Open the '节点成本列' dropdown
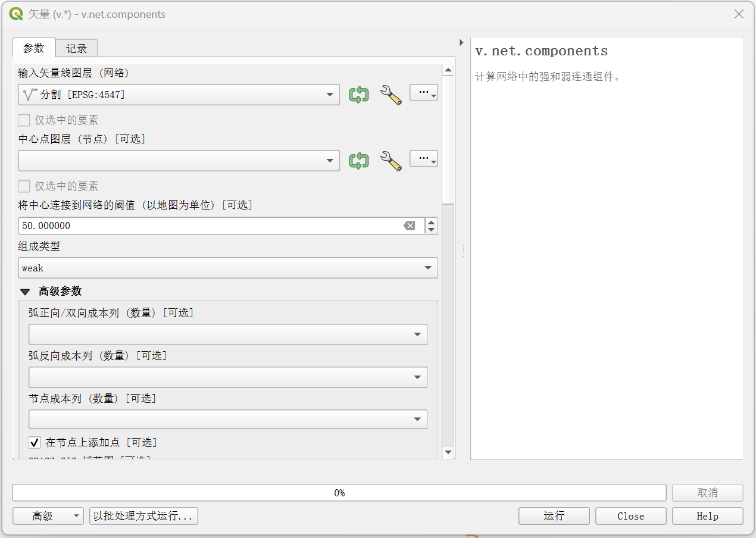This screenshot has width=756, height=538. tap(228, 419)
